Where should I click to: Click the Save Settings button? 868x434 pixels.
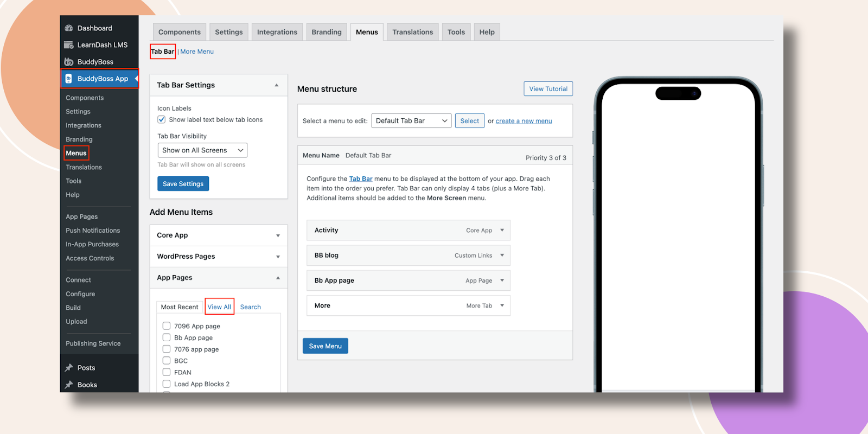(183, 184)
